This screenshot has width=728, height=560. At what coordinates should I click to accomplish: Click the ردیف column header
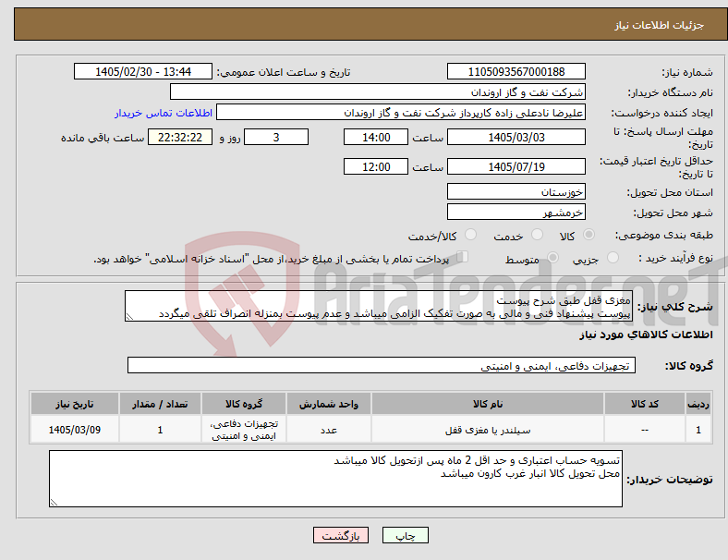click(698, 404)
